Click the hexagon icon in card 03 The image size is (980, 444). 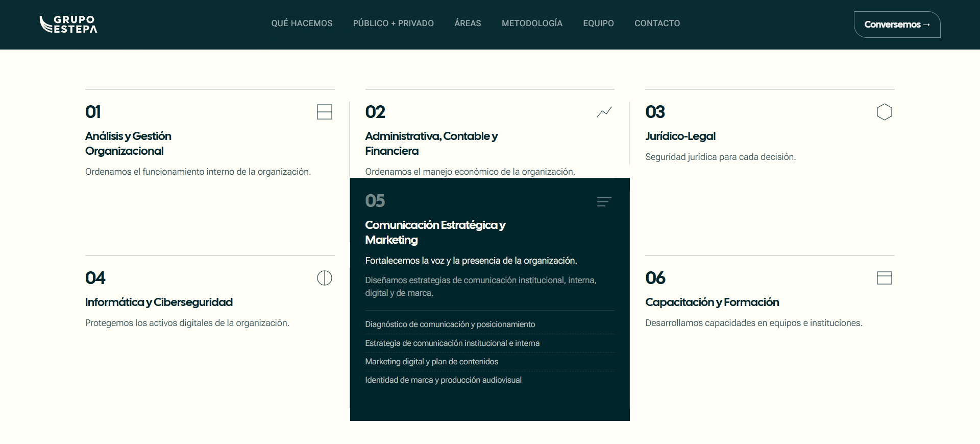tap(885, 112)
